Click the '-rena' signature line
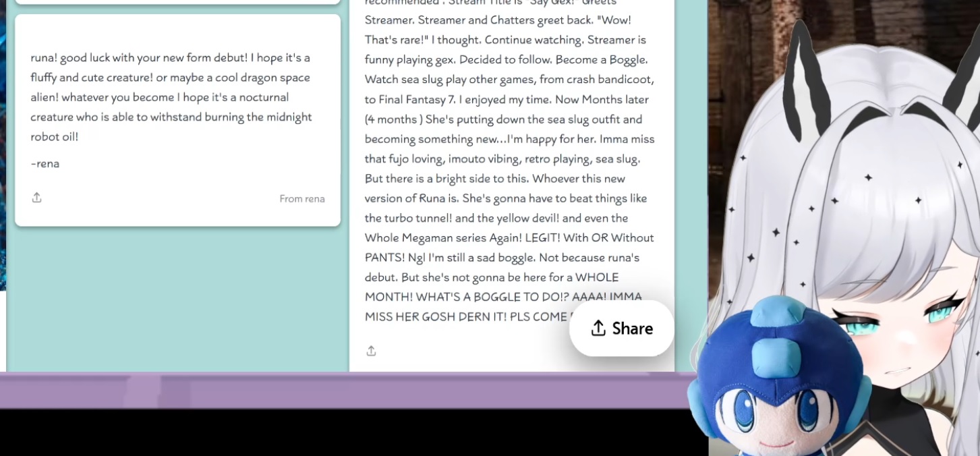The width and height of the screenshot is (980, 456). click(45, 163)
